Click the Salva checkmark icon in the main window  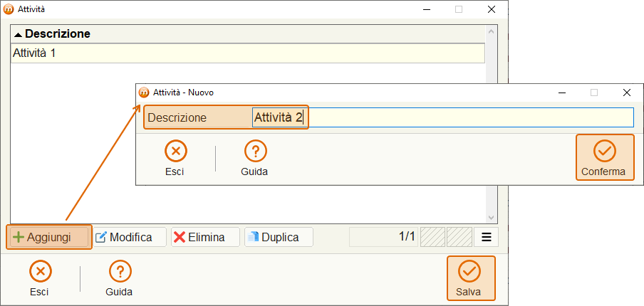[469, 272]
